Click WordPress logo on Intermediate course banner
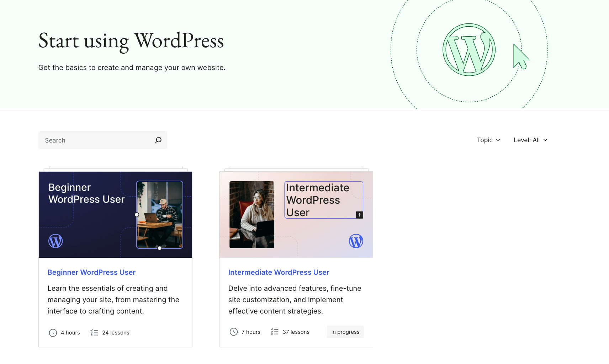 pos(356,241)
